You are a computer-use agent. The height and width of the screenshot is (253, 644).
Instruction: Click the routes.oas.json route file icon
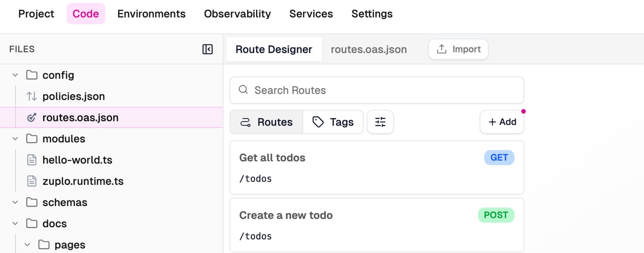[32, 117]
